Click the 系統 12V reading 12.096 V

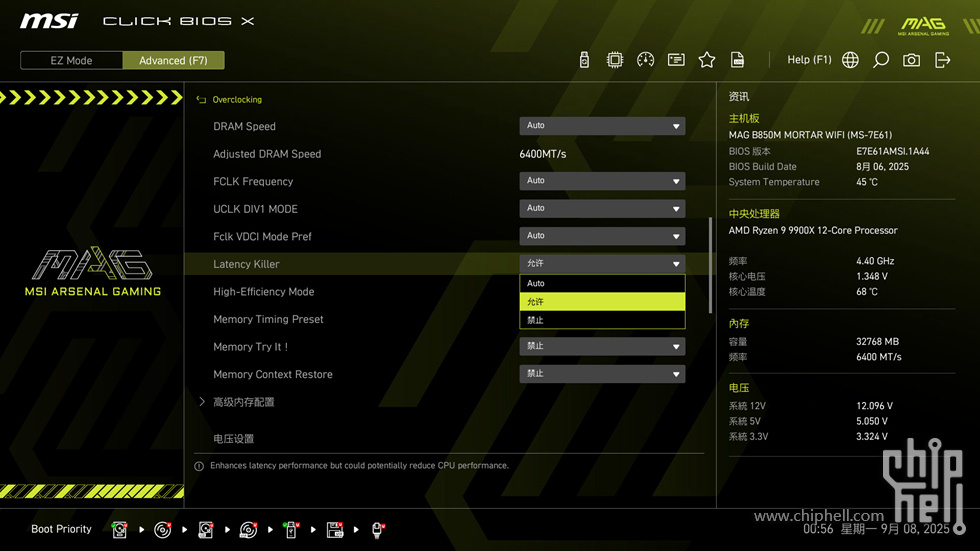pyautogui.click(x=874, y=406)
